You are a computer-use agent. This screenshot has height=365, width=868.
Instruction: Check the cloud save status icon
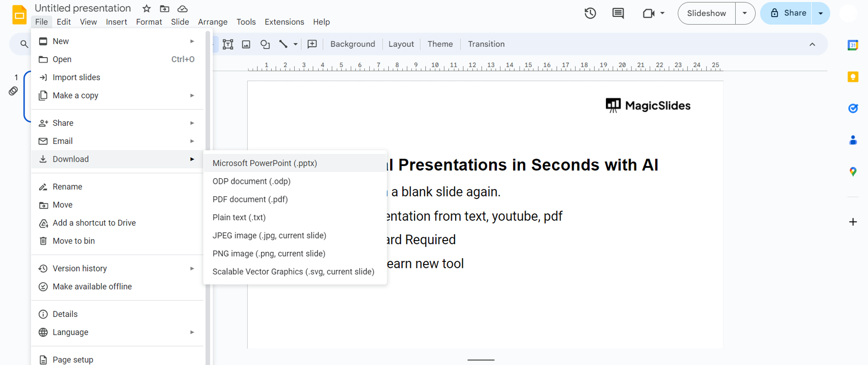tap(183, 9)
